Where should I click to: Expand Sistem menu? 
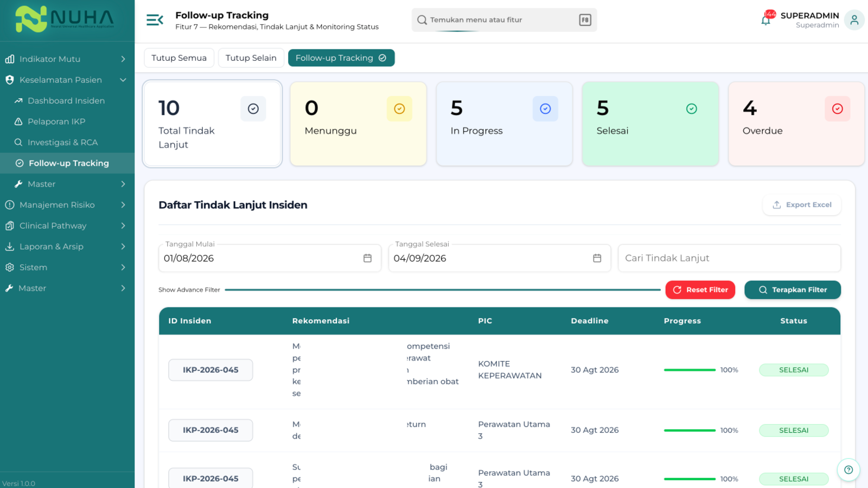tap(67, 267)
